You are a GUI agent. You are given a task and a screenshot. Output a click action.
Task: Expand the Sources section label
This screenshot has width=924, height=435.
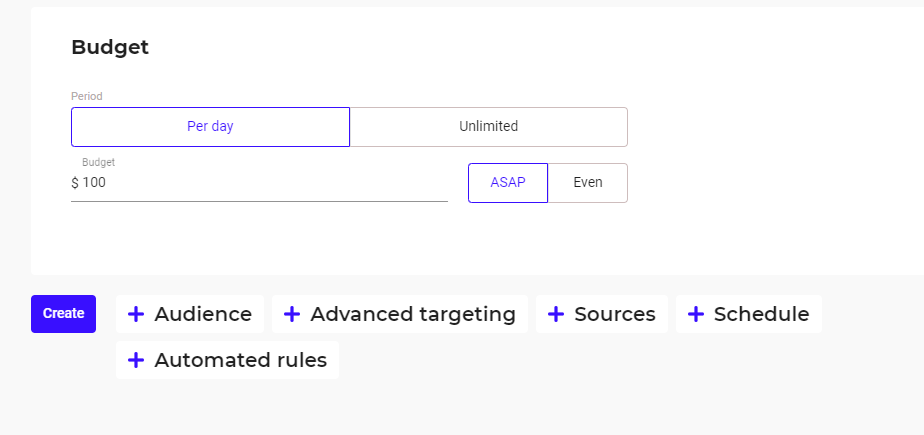(615, 314)
